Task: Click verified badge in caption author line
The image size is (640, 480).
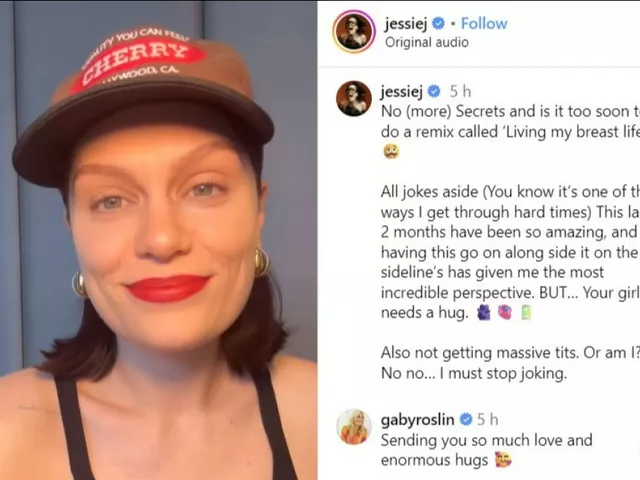Action: coord(434,91)
